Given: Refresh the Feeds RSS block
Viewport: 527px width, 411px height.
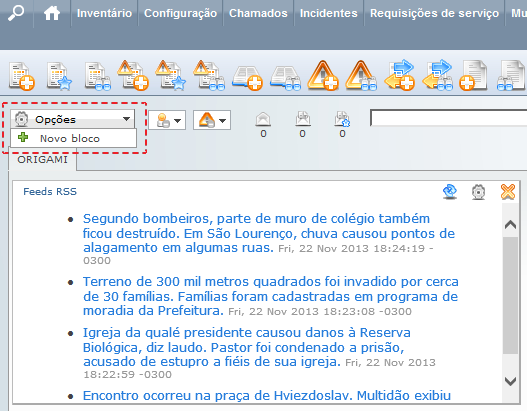Looking at the screenshot, I should (x=450, y=192).
